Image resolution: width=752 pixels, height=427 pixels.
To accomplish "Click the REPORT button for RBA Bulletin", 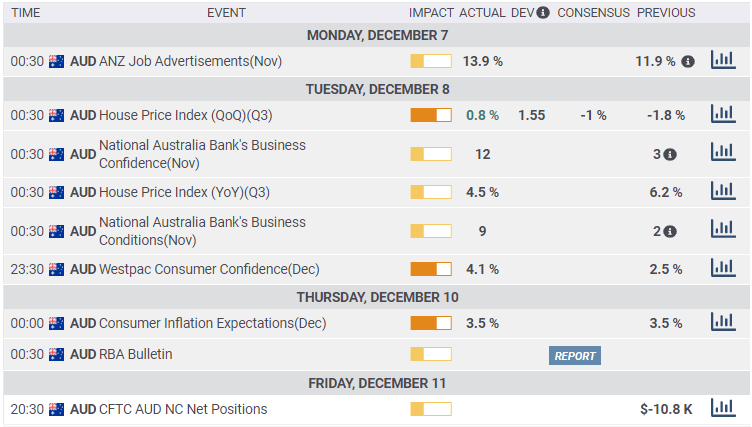I will point(574,355).
